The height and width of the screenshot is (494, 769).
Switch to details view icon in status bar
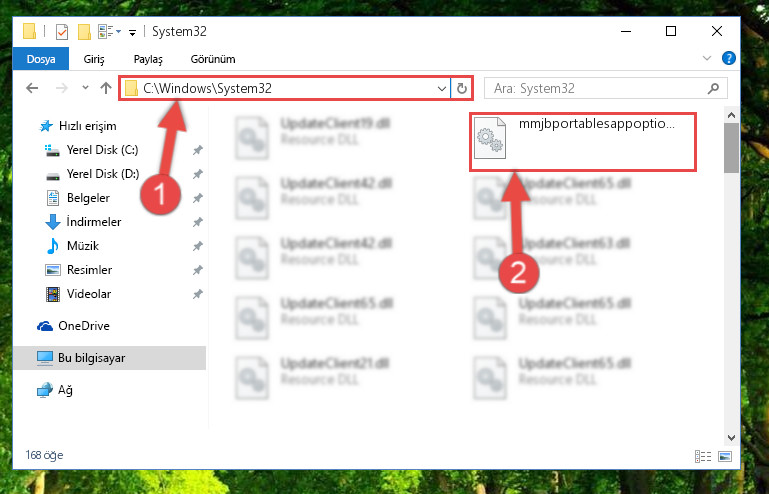(x=703, y=456)
